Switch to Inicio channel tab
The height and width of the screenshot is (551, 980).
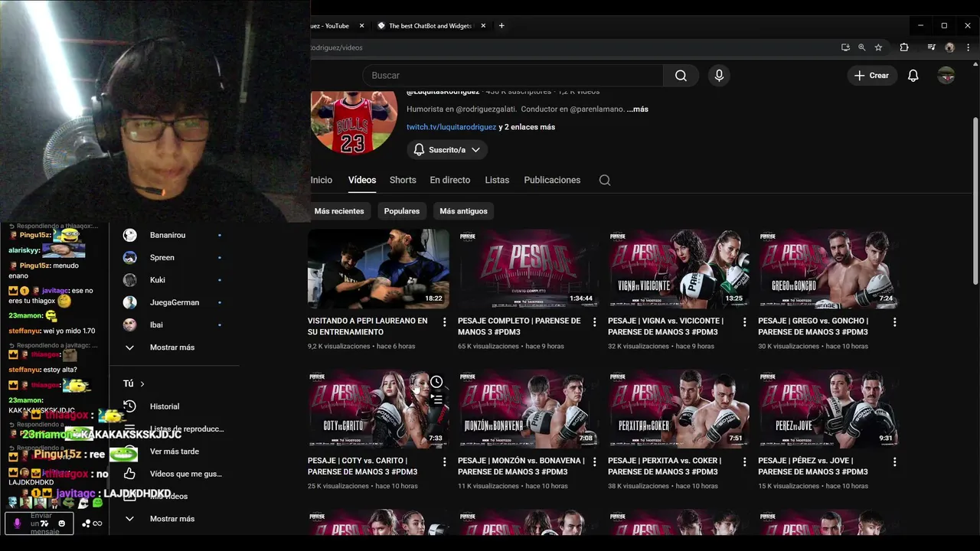(x=321, y=180)
